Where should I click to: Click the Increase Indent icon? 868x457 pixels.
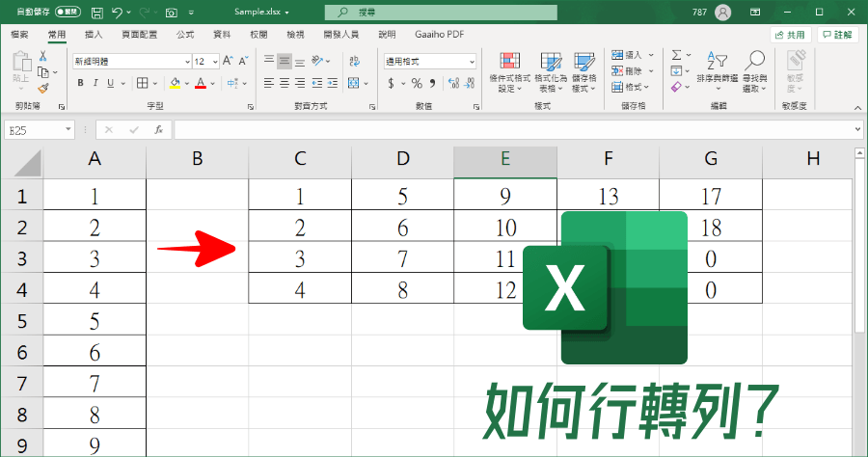(x=332, y=83)
